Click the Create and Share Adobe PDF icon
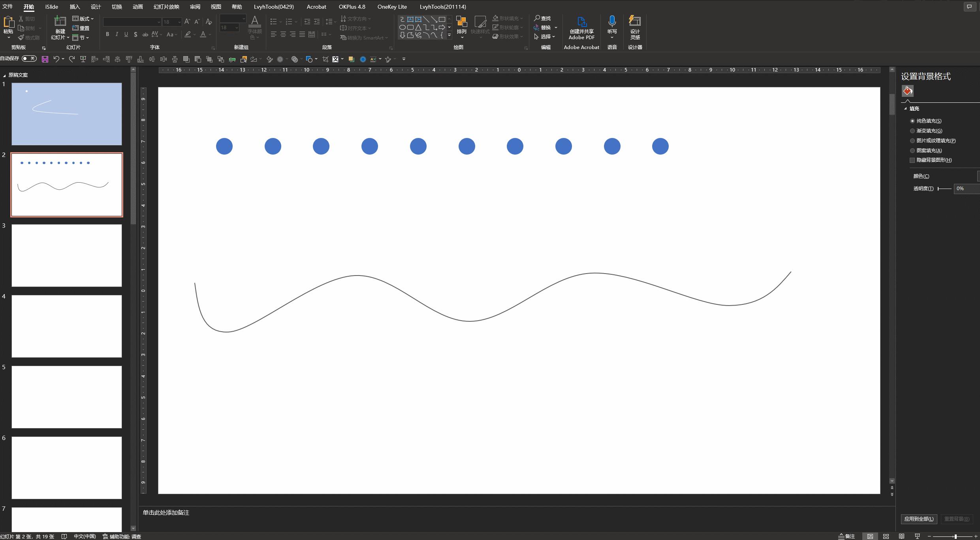The height and width of the screenshot is (540, 980). click(x=581, y=22)
